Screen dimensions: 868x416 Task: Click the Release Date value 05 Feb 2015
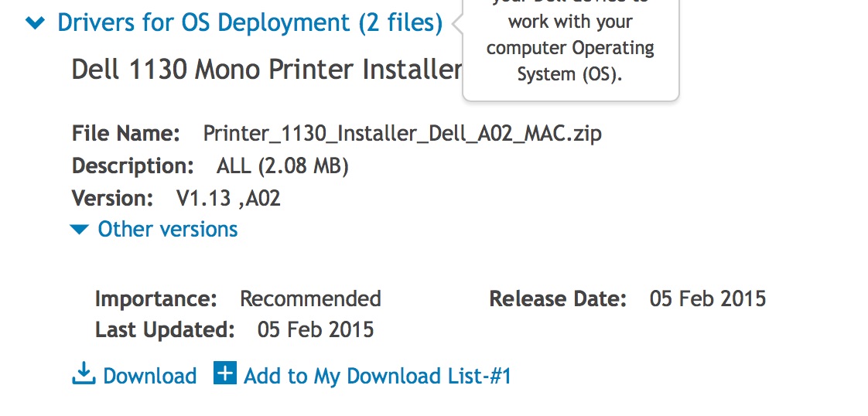coord(707,298)
